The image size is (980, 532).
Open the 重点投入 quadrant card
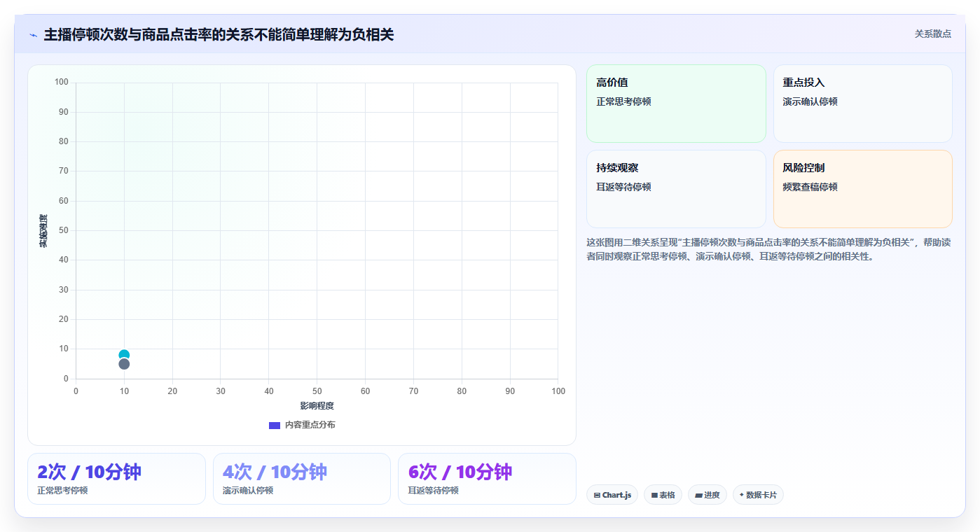pos(863,104)
